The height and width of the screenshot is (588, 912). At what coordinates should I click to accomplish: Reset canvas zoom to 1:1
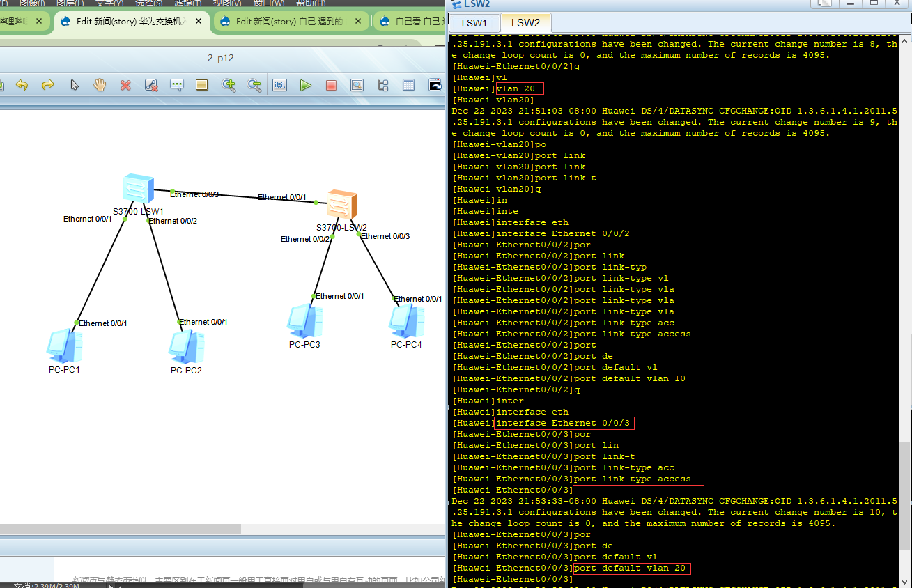pos(280,85)
